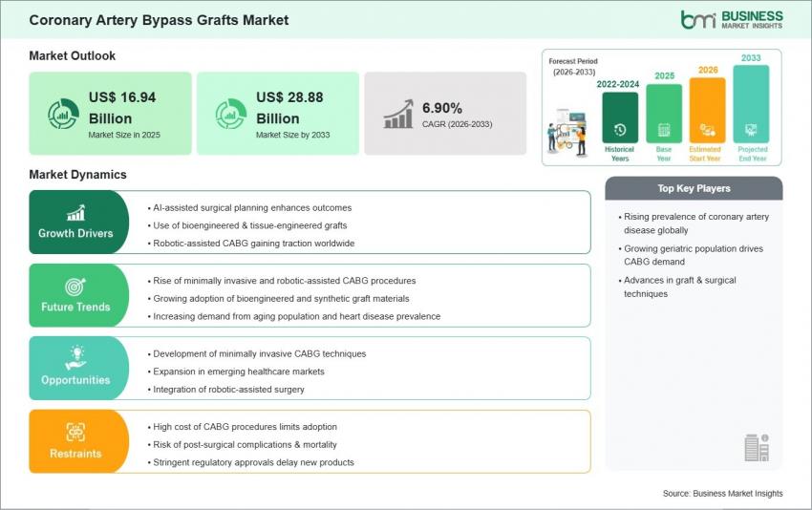Click the people illustration in the forecast chart

point(567,133)
